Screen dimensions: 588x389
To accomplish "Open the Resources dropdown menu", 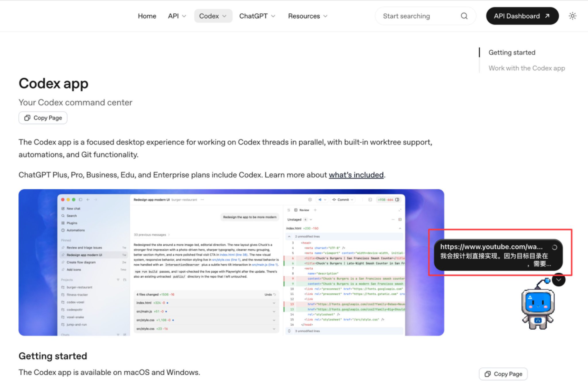I will pos(308,16).
